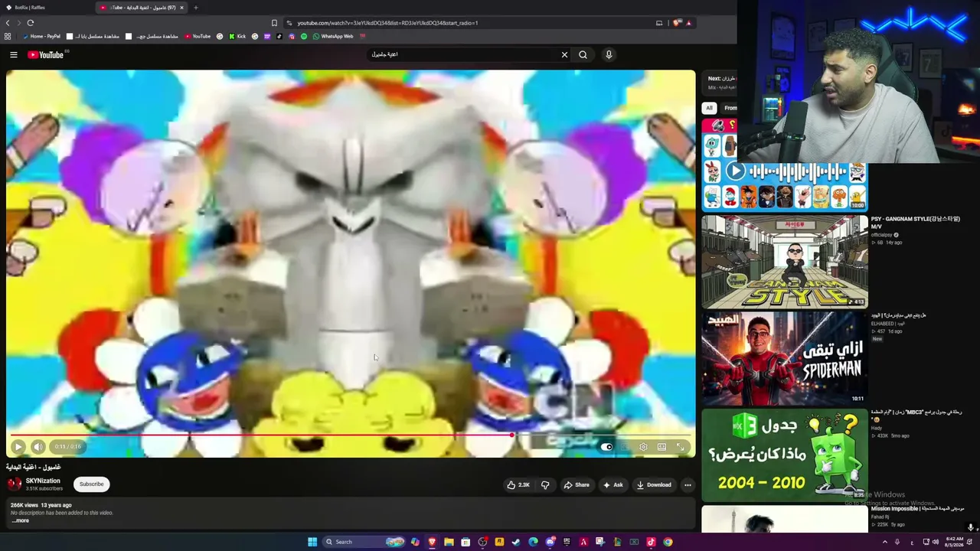Open the Gangnam Style video thumbnail
Image resolution: width=980 pixels, height=551 pixels.
(x=785, y=261)
